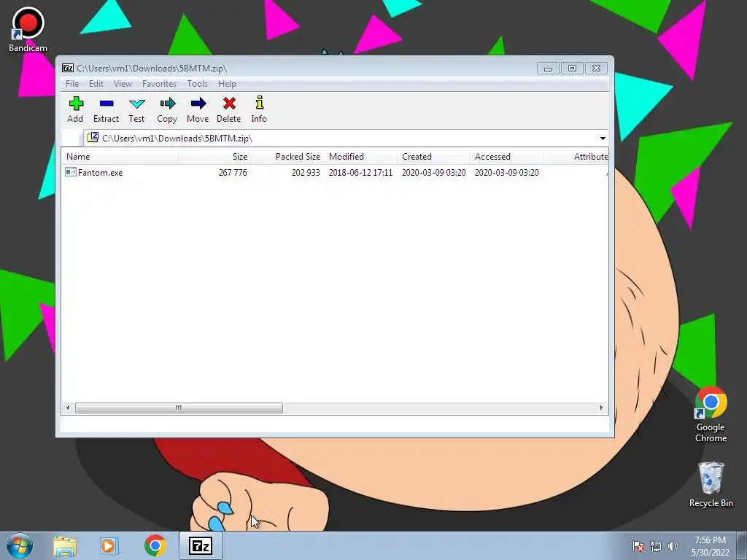
Task: Click the Accessed cell for Fantom.exe
Action: coord(506,172)
